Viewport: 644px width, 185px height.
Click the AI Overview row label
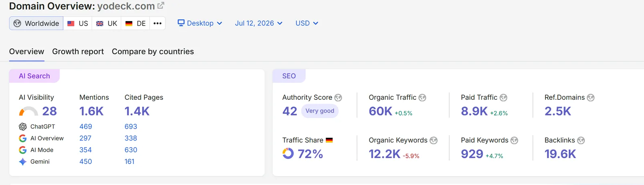click(x=47, y=138)
